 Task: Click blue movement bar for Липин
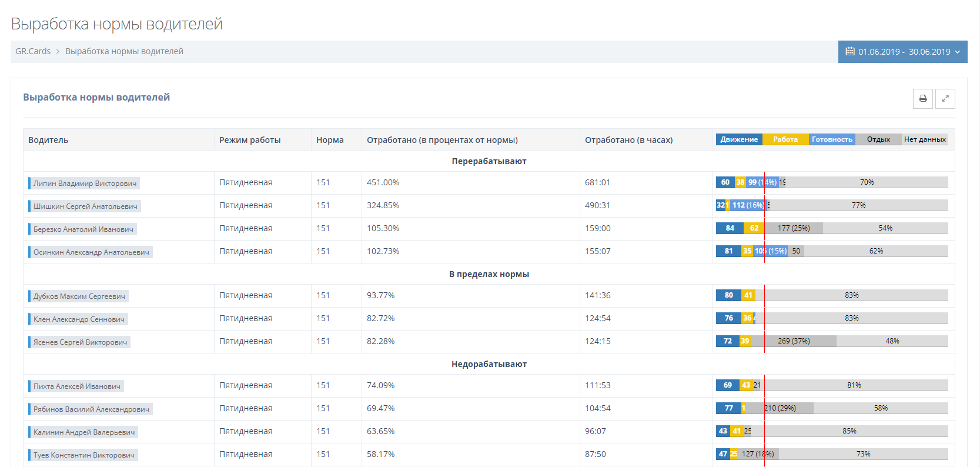(725, 182)
